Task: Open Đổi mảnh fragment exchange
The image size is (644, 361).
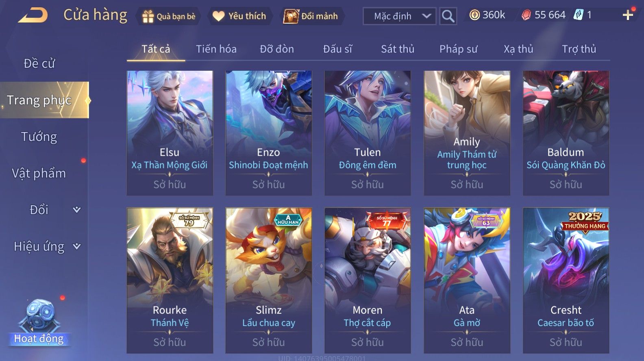Action: [x=291, y=16]
